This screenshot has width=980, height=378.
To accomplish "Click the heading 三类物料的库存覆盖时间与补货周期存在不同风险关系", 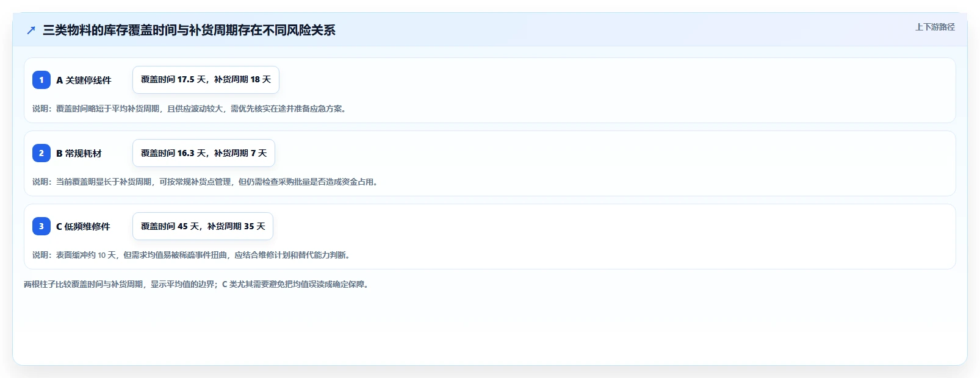I will 189,30.
